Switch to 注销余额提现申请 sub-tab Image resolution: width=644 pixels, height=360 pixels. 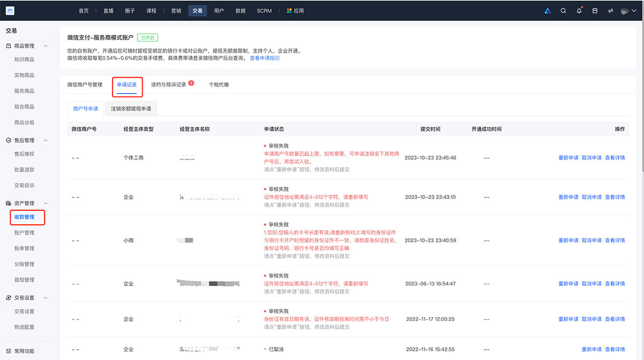(x=131, y=108)
